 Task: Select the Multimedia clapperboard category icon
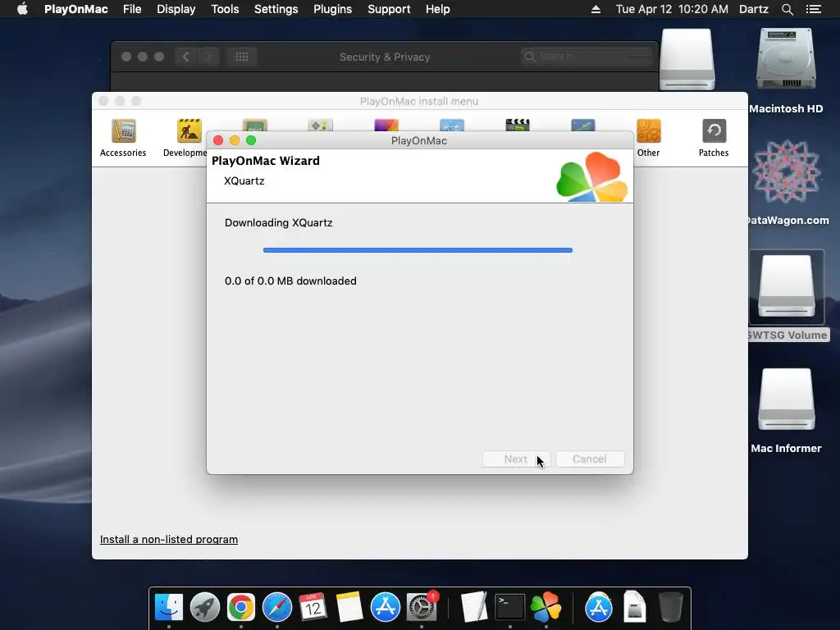(518, 125)
